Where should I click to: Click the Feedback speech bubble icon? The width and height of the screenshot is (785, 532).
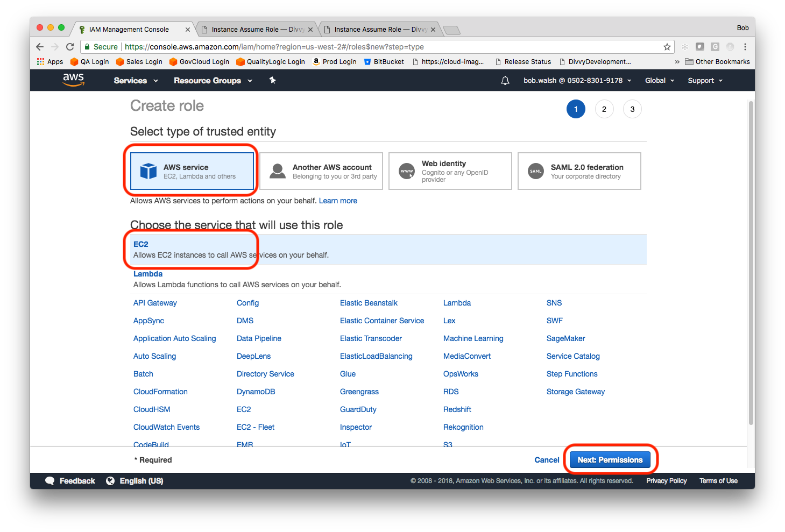coord(50,481)
